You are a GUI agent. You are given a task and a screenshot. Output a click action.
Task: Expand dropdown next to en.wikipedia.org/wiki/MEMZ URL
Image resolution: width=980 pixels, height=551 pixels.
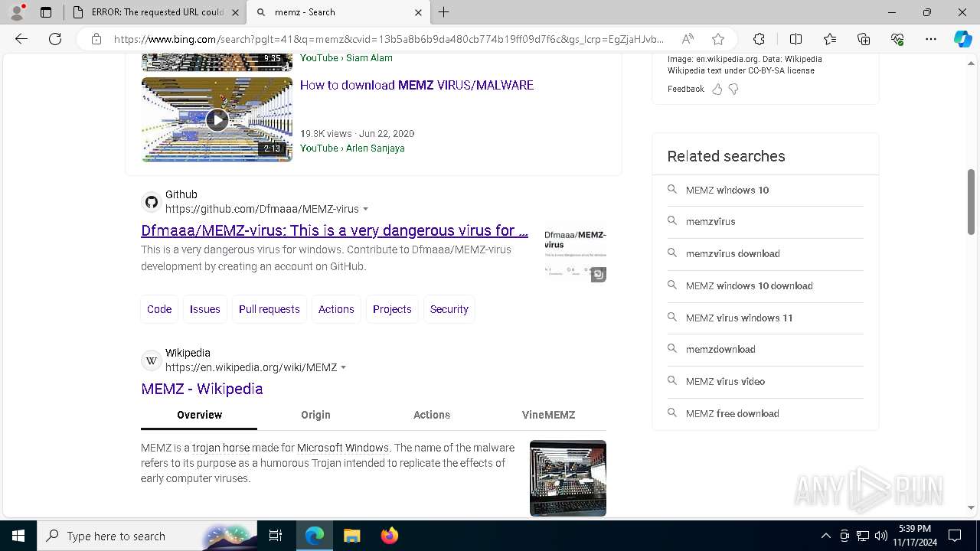[x=343, y=367]
